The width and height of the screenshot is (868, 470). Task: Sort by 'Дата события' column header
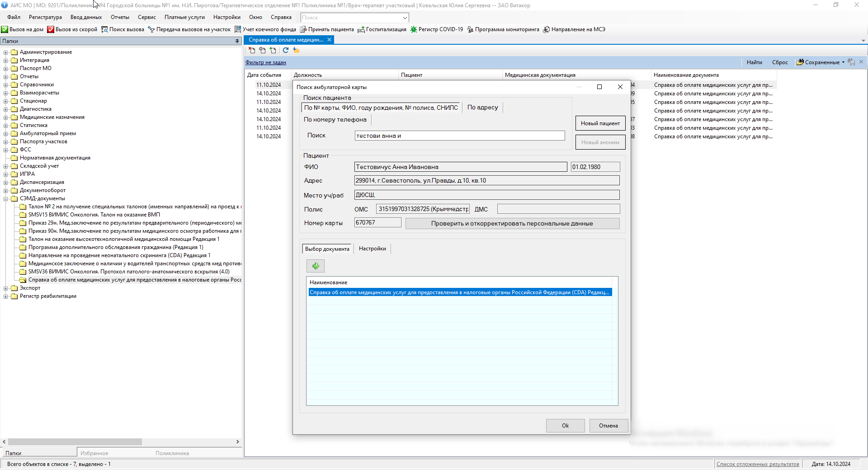pos(268,75)
